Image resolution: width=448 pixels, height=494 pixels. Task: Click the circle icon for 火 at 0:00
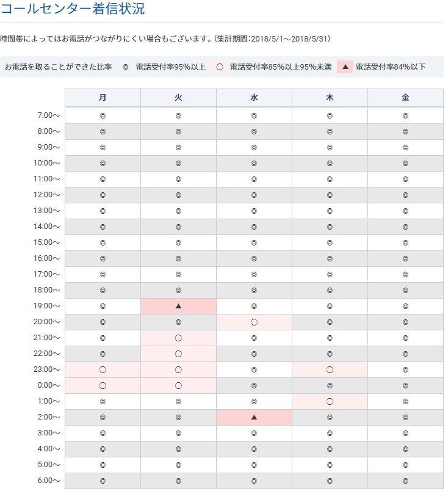(178, 386)
